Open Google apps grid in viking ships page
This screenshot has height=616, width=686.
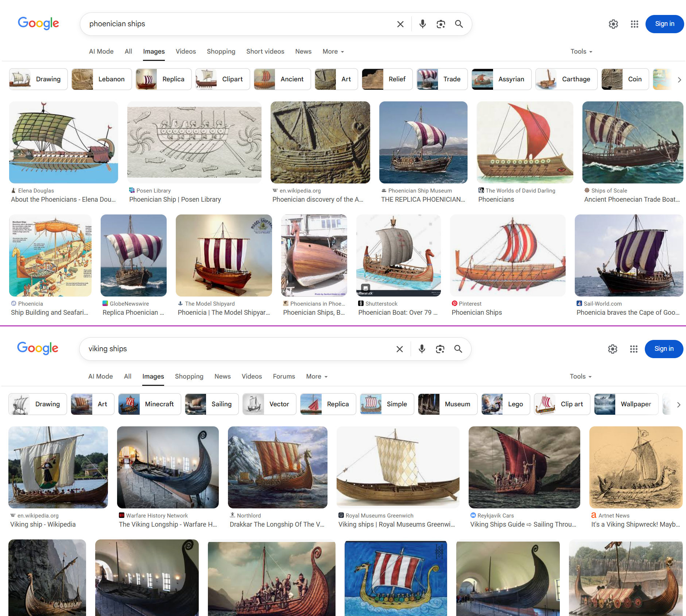(634, 349)
